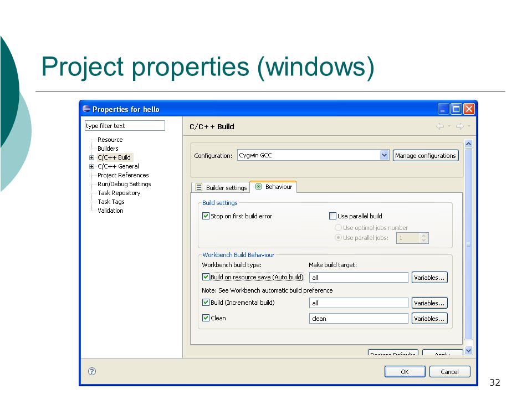This screenshot has height=399, width=532.
Task: Select Validation in the tree
Action: coord(110,211)
